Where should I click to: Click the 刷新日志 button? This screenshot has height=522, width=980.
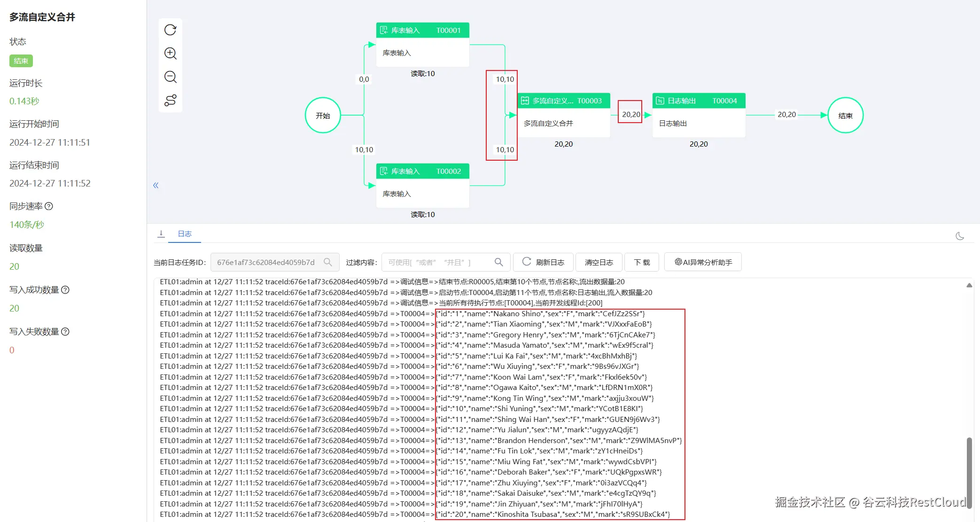[x=543, y=262]
